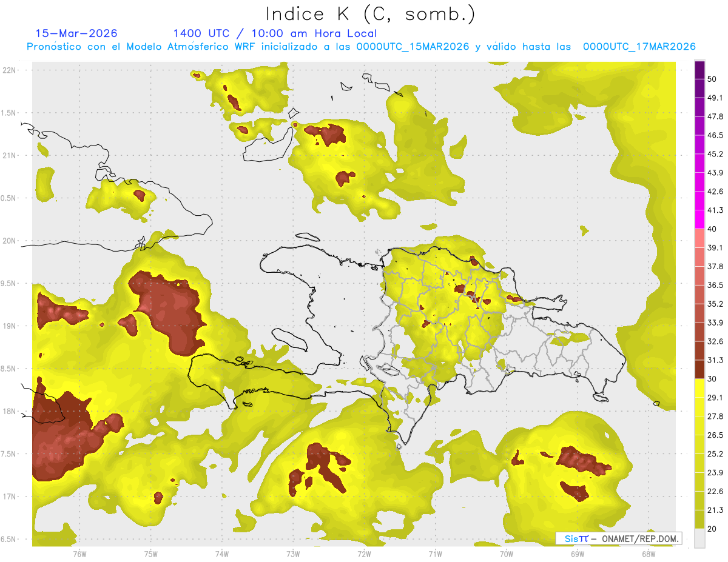Pick the dark brown swatch just above 30
The image size is (728, 562).
tap(700, 369)
